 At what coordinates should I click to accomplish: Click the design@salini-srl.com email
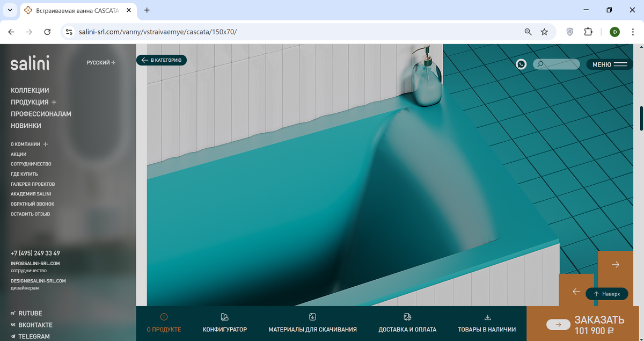coord(38,280)
